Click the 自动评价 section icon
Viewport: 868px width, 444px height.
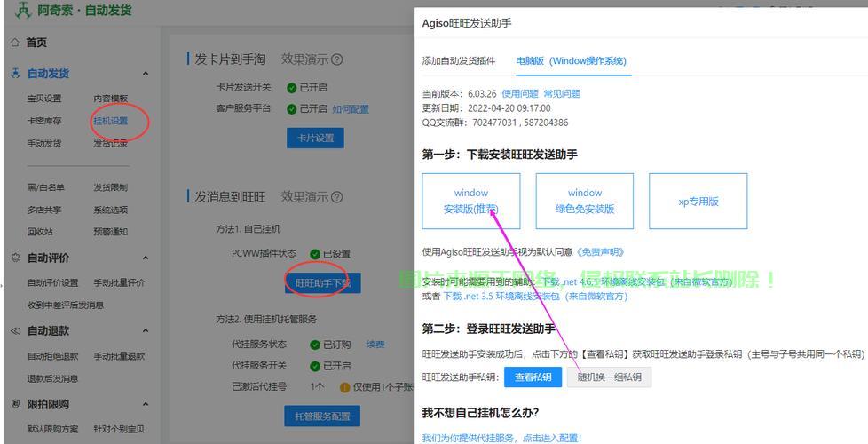(x=15, y=258)
